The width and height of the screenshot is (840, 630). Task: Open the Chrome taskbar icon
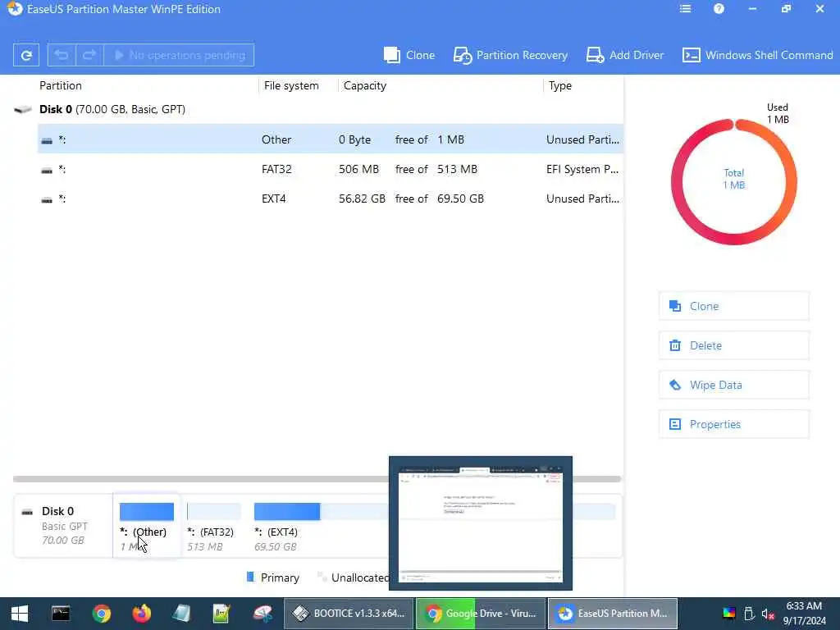tap(101, 614)
